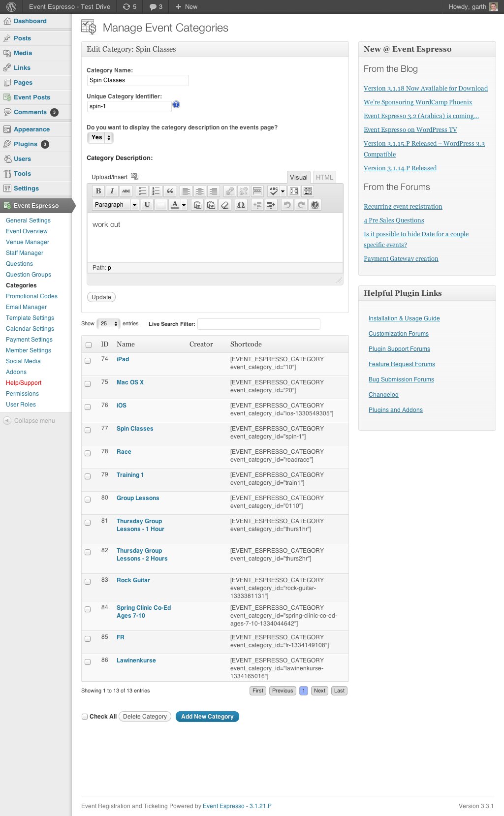Paste as plain text
This screenshot has width=504, height=816.
click(197, 205)
